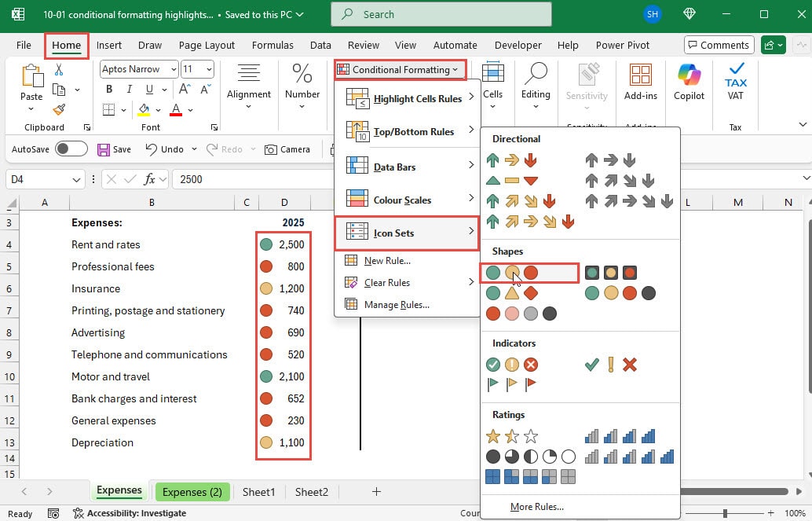Toggle Bold formatting

tap(108, 90)
